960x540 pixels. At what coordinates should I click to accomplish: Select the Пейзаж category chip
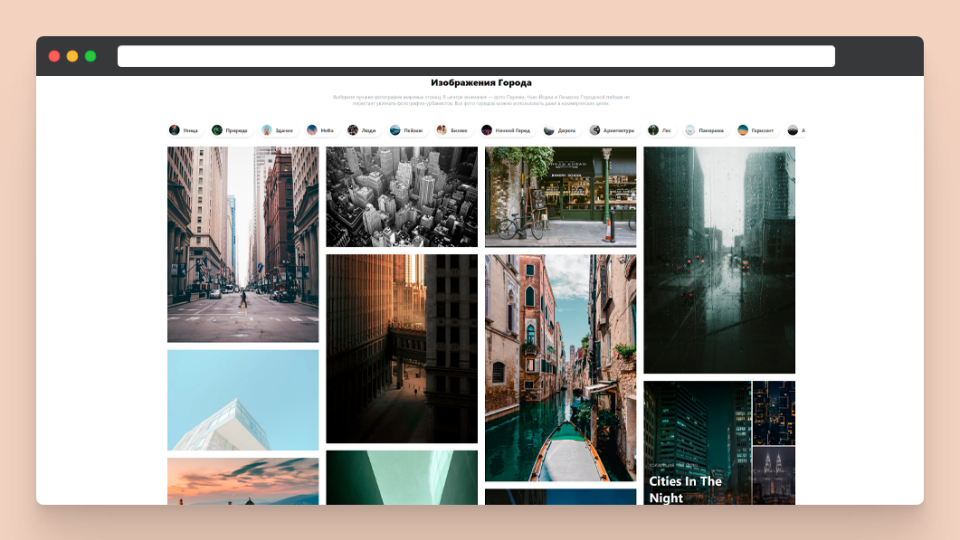click(407, 130)
